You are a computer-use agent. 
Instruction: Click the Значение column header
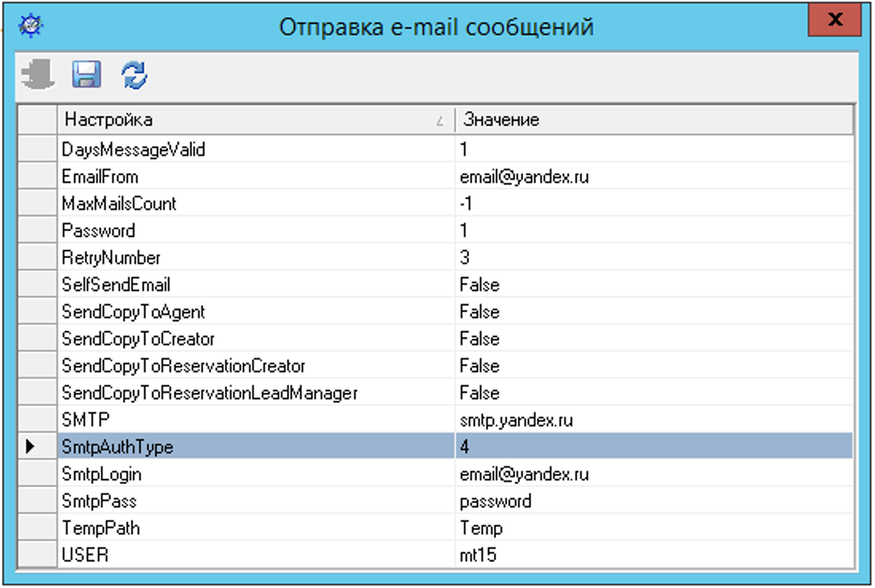pyautogui.click(x=653, y=120)
